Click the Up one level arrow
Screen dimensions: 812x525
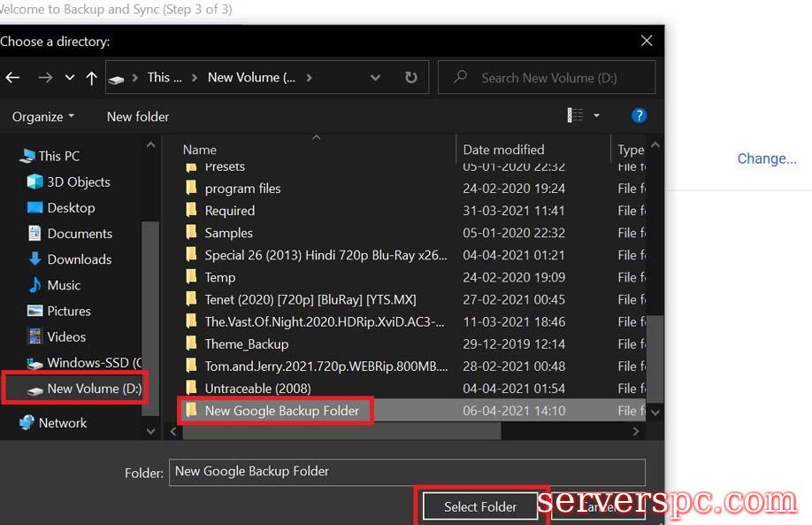point(91,78)
